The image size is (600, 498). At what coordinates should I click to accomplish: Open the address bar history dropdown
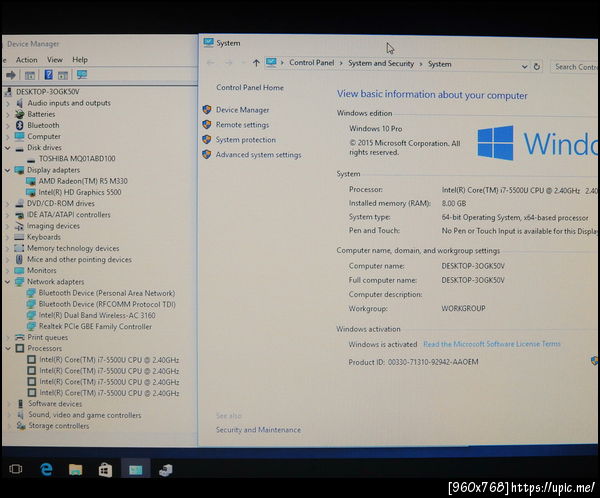(x=525, y=67)
